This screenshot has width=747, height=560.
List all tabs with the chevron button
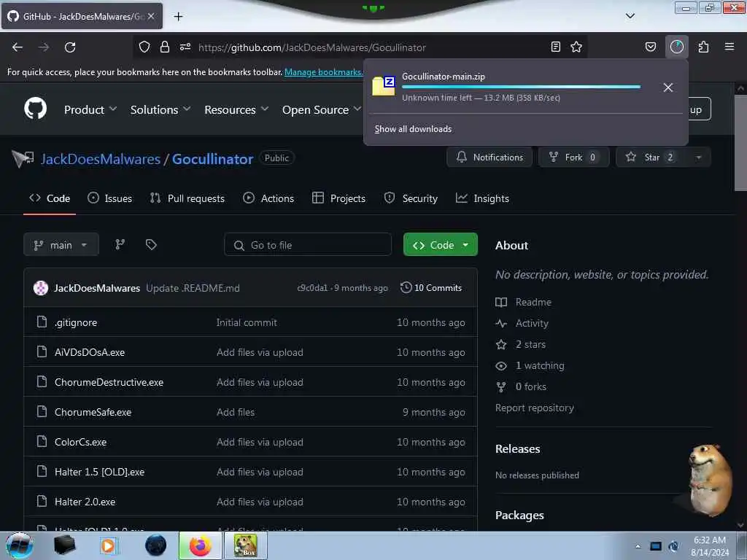pyautogui.click(x=630, y=16)
